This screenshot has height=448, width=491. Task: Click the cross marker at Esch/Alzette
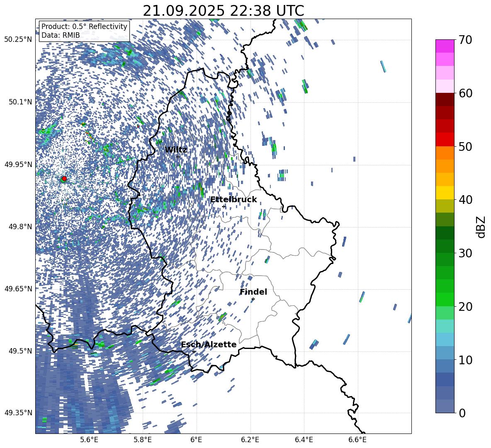pos(194,351)
